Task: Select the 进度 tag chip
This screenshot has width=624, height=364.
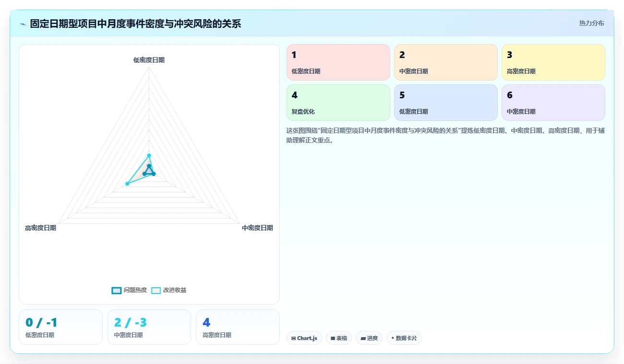Action: 369,338
